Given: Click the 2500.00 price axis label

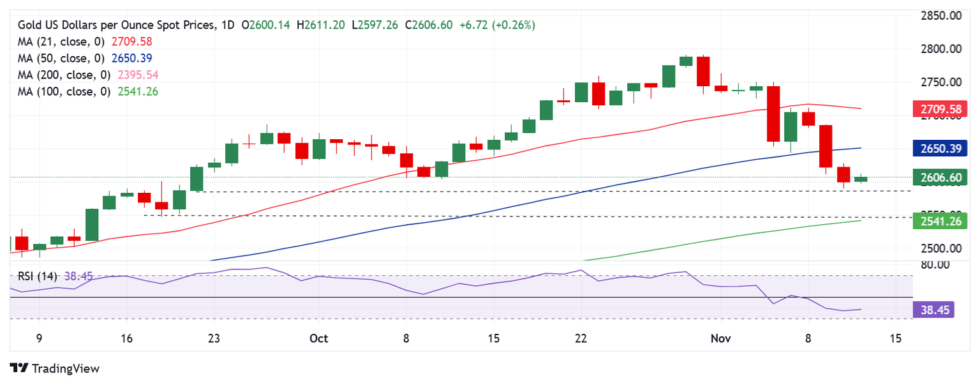Looking at the screenshot, I should (941, 248).
